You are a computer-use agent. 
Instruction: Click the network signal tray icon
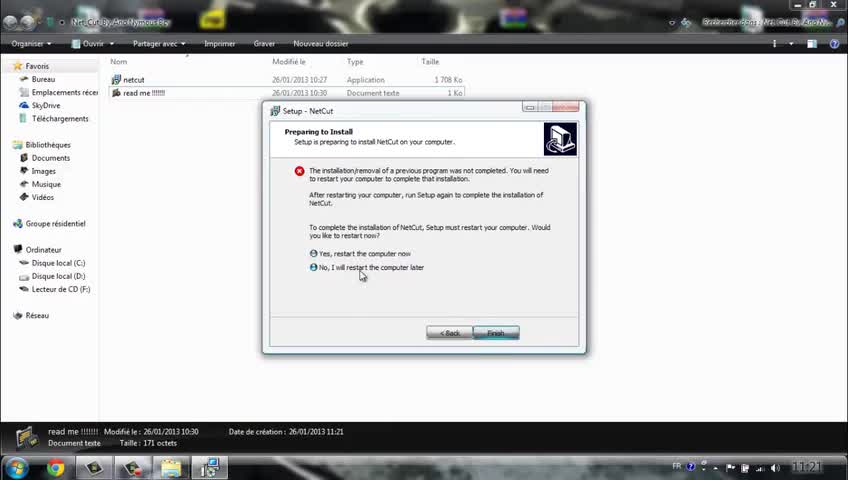pyautogui.click(x=760, y=468)
